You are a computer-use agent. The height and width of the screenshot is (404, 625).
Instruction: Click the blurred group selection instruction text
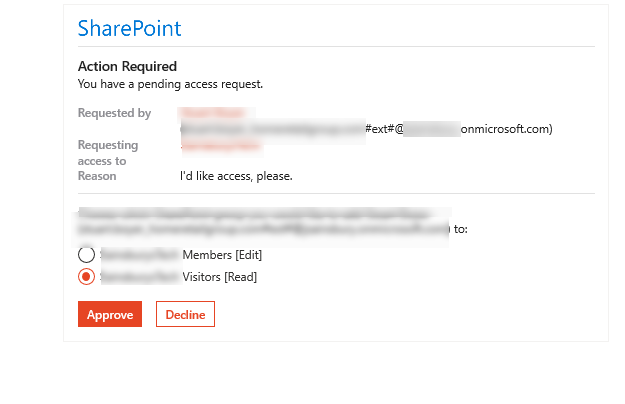point(265,221)
